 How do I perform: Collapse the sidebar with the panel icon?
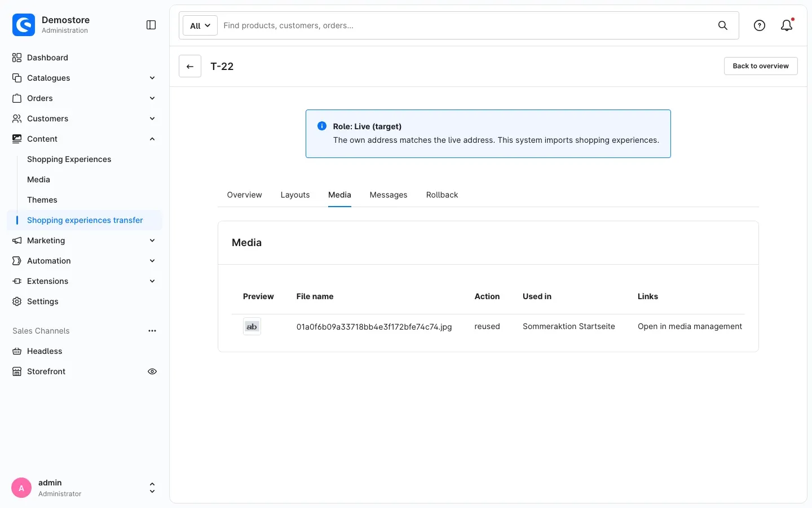[x=151, y=25]
